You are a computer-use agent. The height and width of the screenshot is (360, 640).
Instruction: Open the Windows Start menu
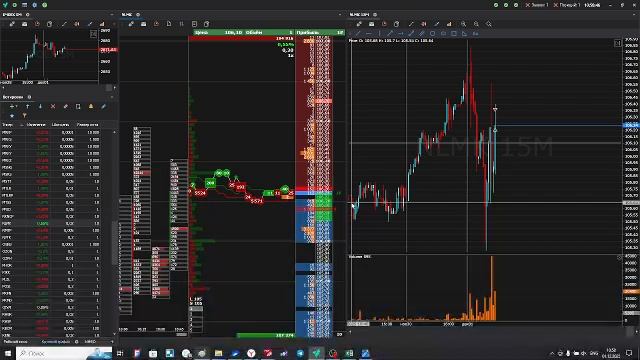[7, 353]
